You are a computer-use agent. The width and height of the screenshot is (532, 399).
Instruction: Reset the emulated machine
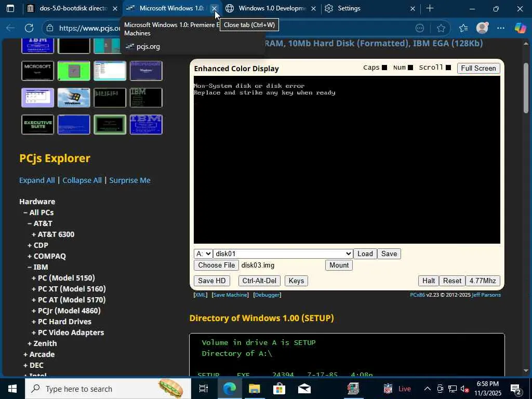(x=452, y=281)
